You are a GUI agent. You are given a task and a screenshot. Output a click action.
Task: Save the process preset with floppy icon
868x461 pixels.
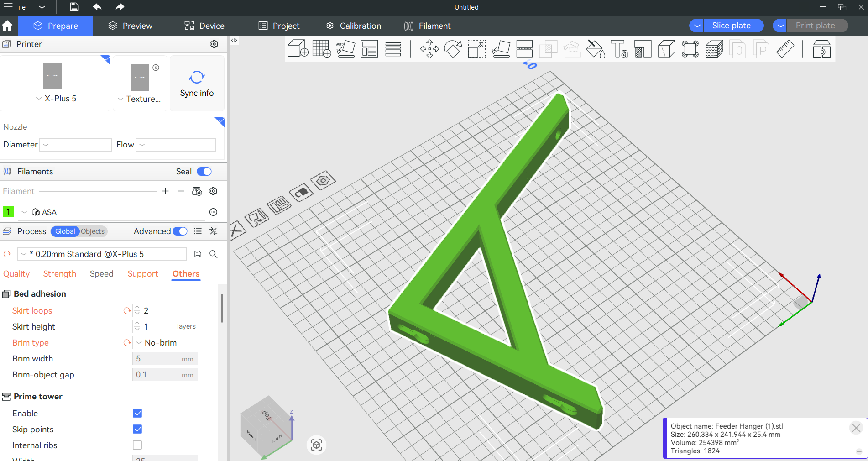click(198, 254)
